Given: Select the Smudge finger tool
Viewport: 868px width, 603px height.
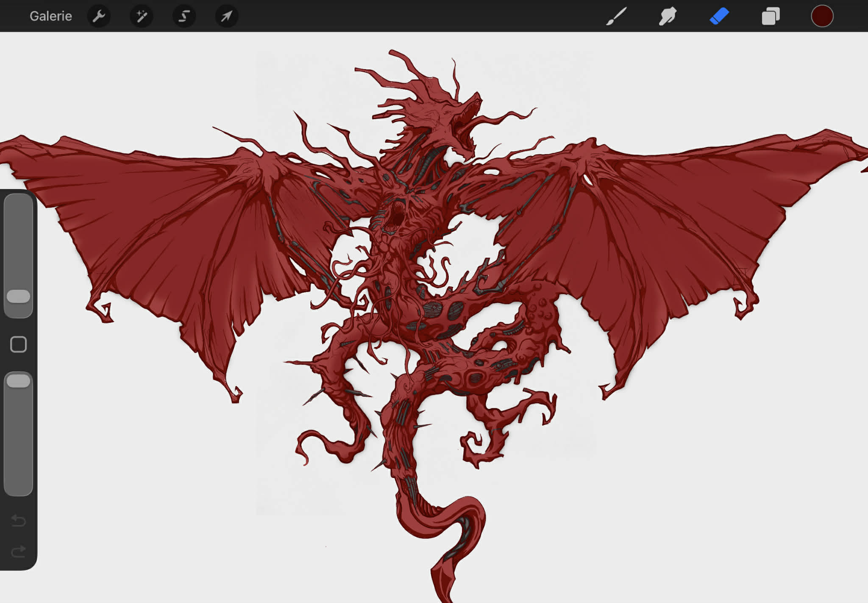Looking at the screenshot, I should [x=668, y=17].
